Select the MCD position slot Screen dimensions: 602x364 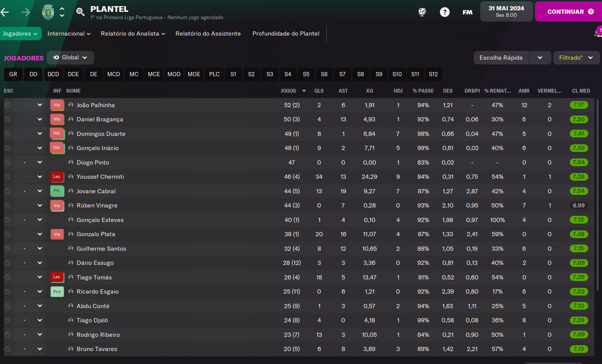(113, 74)
